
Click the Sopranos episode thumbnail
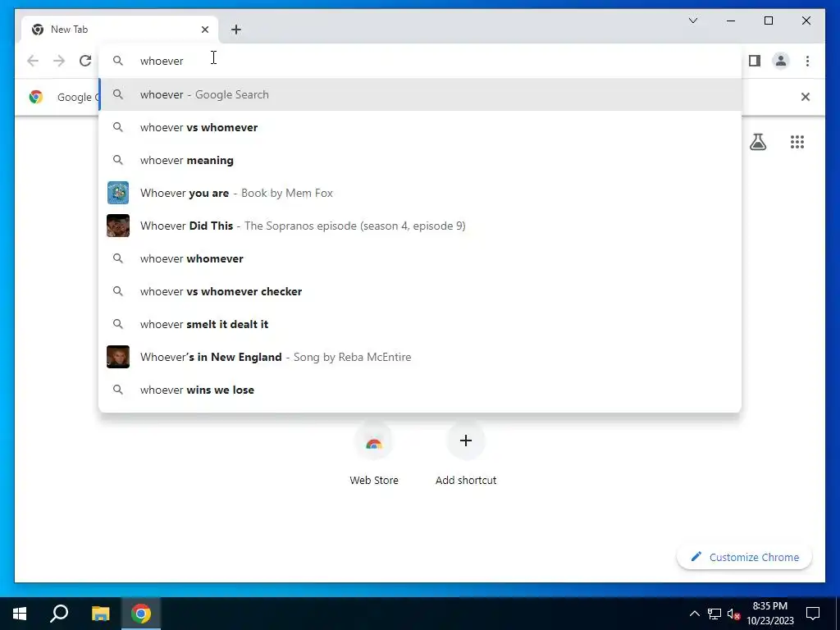(118, 226)
